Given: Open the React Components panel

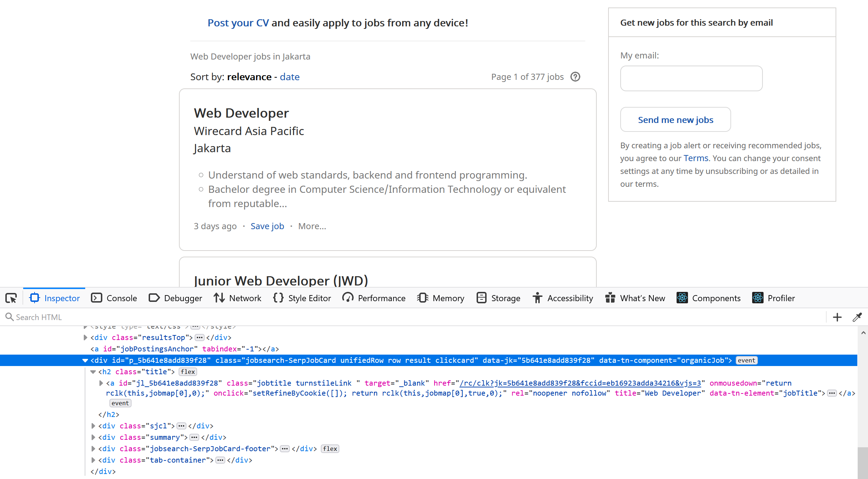Looking at the screenshot, I should [708, 298].
